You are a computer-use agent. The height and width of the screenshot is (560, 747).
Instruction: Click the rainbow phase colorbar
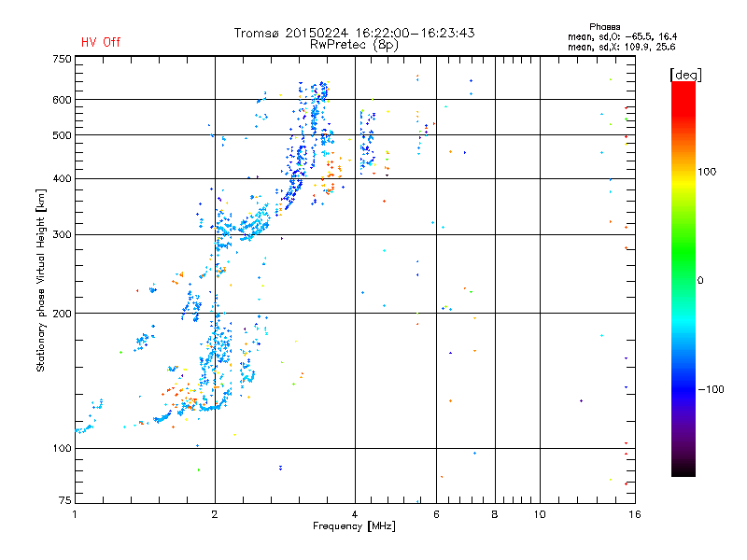tap(684, 278)
